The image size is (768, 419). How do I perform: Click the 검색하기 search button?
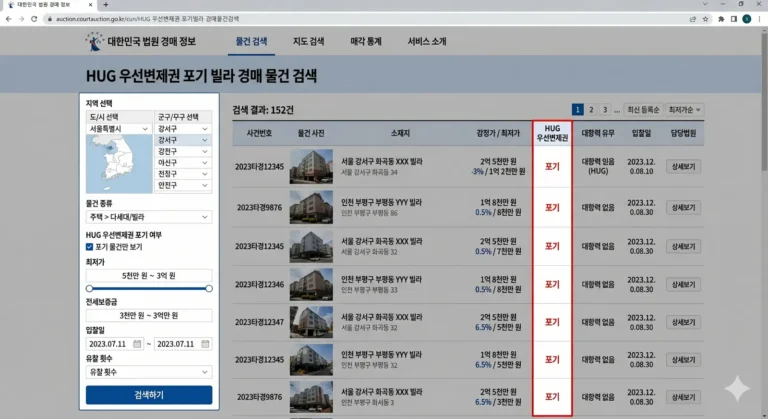pos(149,395)
